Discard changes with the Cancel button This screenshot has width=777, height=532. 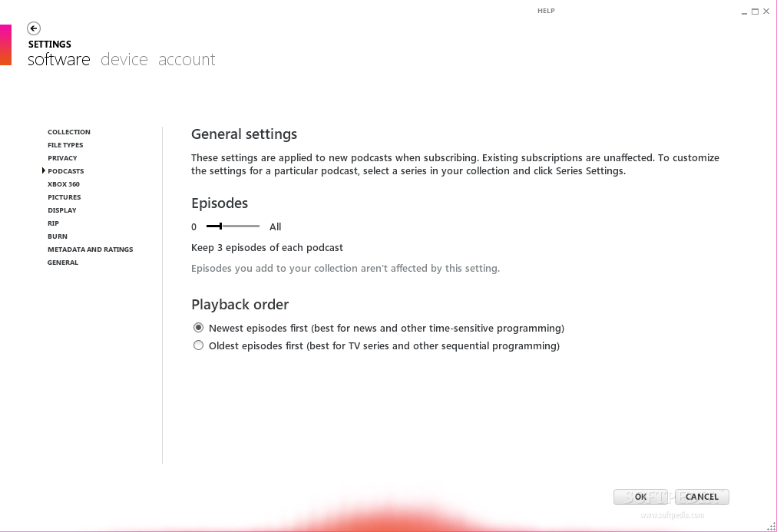[702, 497]
